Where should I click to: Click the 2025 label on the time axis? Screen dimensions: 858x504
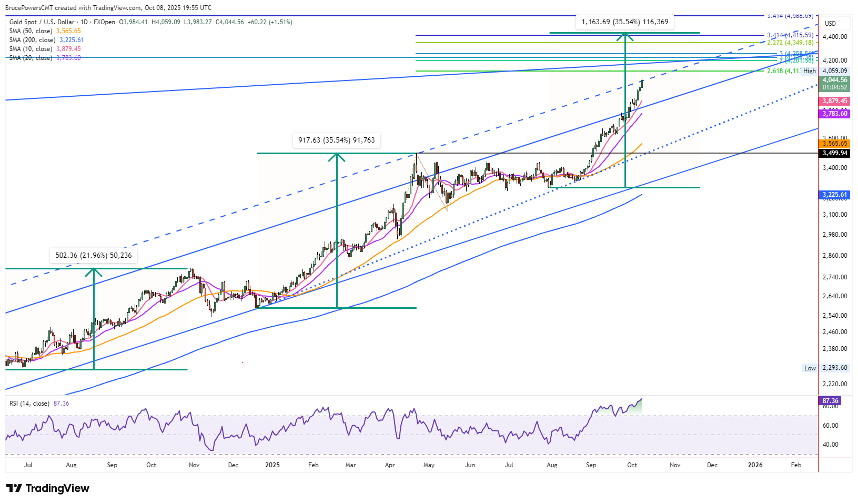[272, 465]
